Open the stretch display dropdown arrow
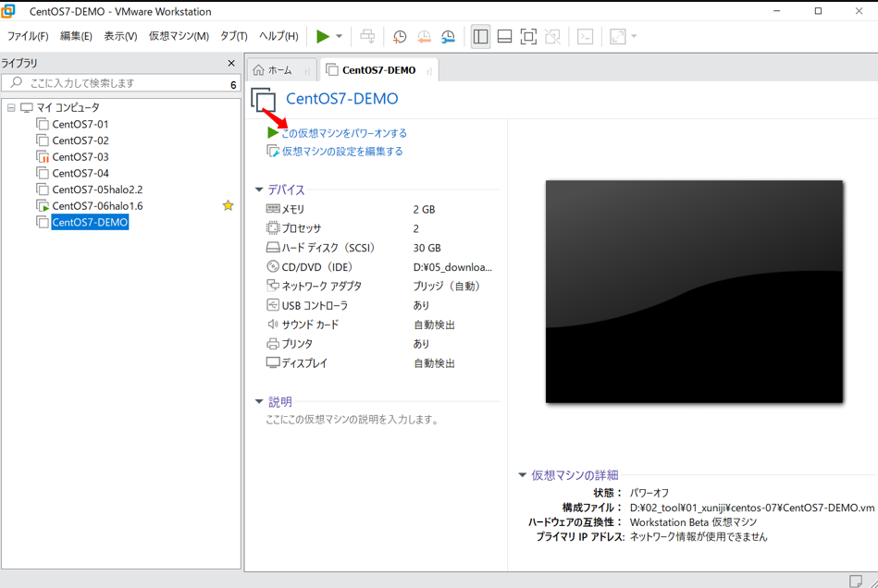 point(634,36)
